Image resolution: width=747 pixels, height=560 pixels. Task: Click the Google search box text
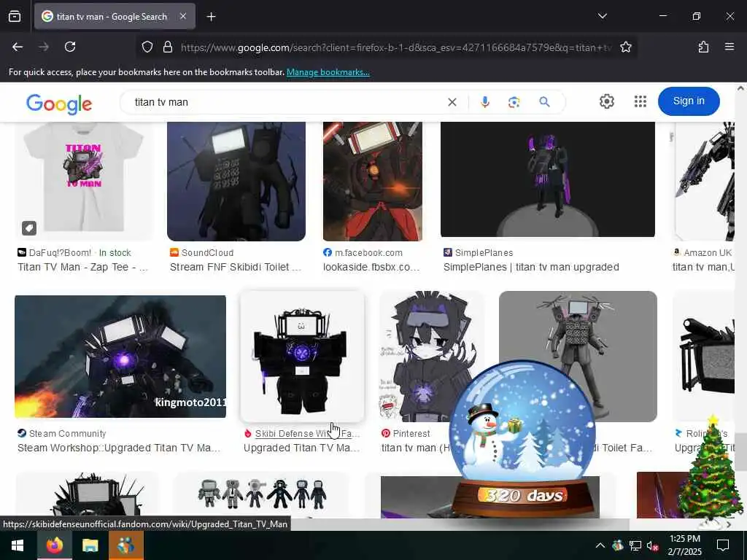161,102
